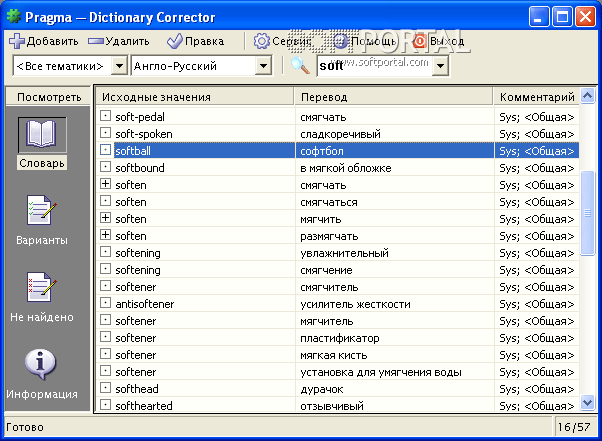Click the Удалить minus icon
The height and width of the screenshot is (441, 602).
tap(96, 41)
